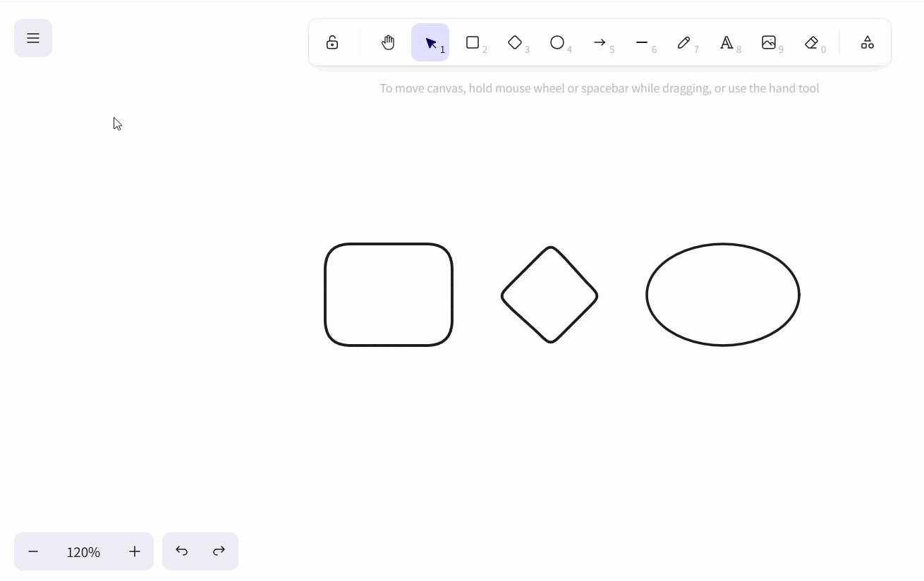
Task: Activate the Selection arrow tool
Action: tap(430, 42)
